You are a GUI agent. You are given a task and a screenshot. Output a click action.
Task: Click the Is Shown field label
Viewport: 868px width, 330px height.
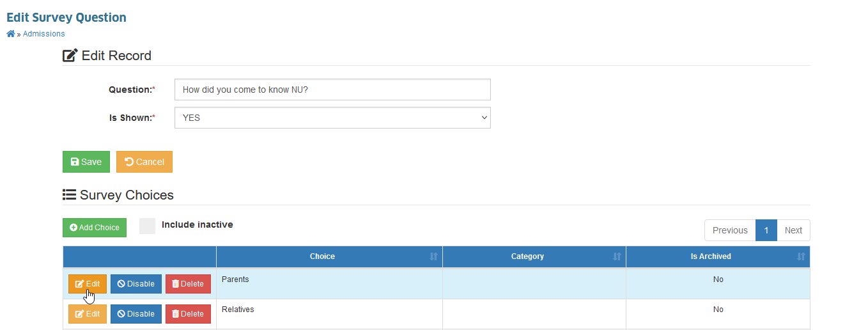[132, 118]
